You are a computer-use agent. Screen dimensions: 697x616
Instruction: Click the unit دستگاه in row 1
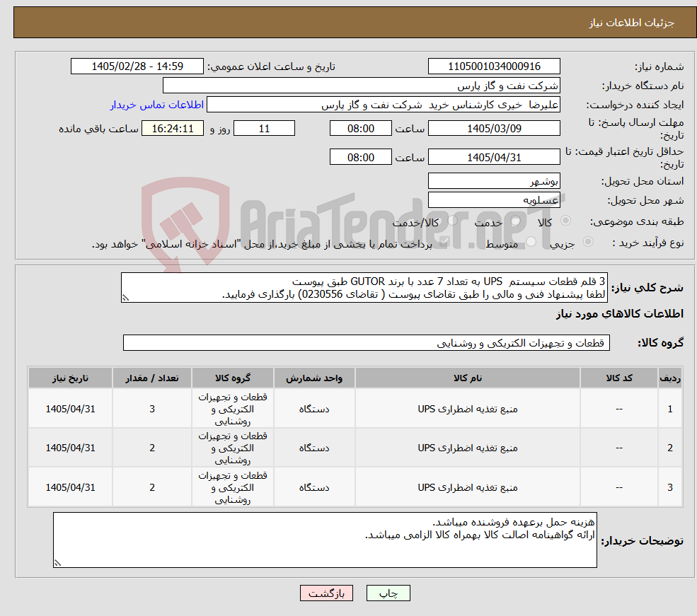tap(314, 409)
